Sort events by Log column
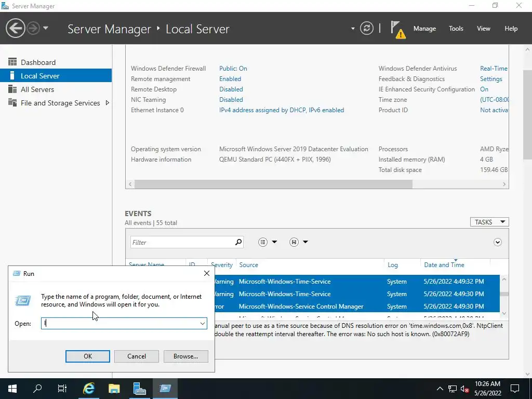532x399 pixels. tap(393, 264)
